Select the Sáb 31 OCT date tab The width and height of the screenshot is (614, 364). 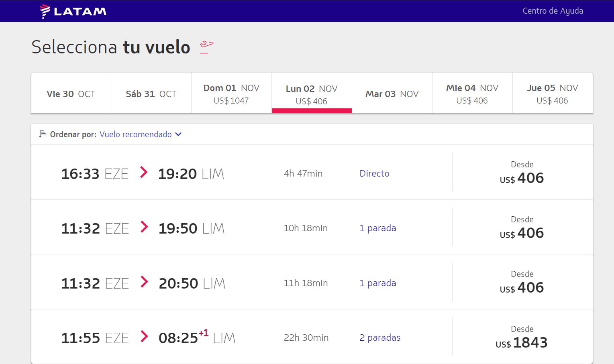pyautogui.click(x=151, y=93)
